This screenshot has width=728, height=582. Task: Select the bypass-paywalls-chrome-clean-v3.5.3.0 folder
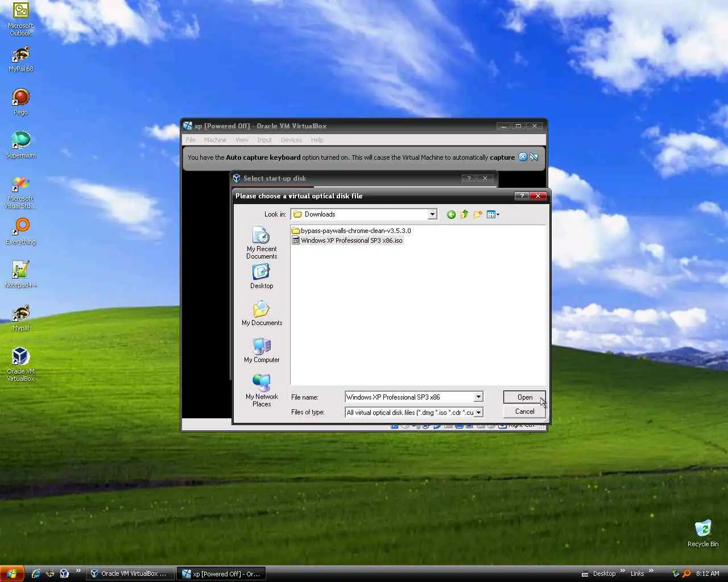coord(351,231)
